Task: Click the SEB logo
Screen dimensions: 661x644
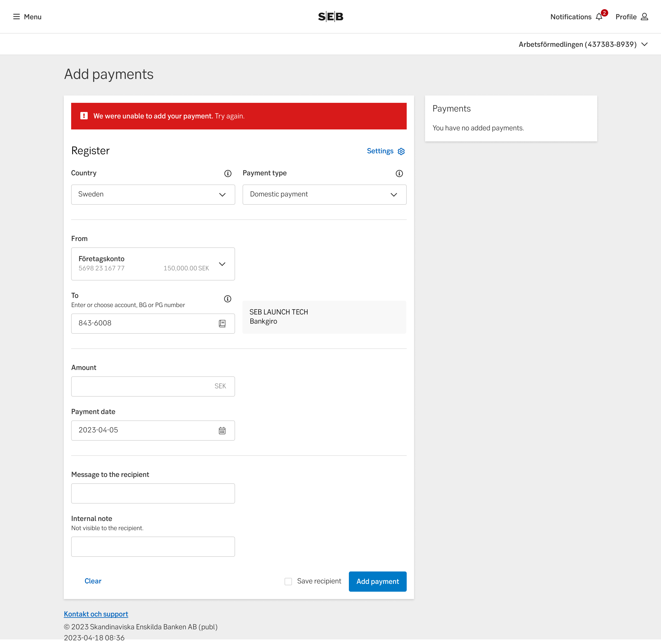Action: pyautogui.click(x=330, y=17)
